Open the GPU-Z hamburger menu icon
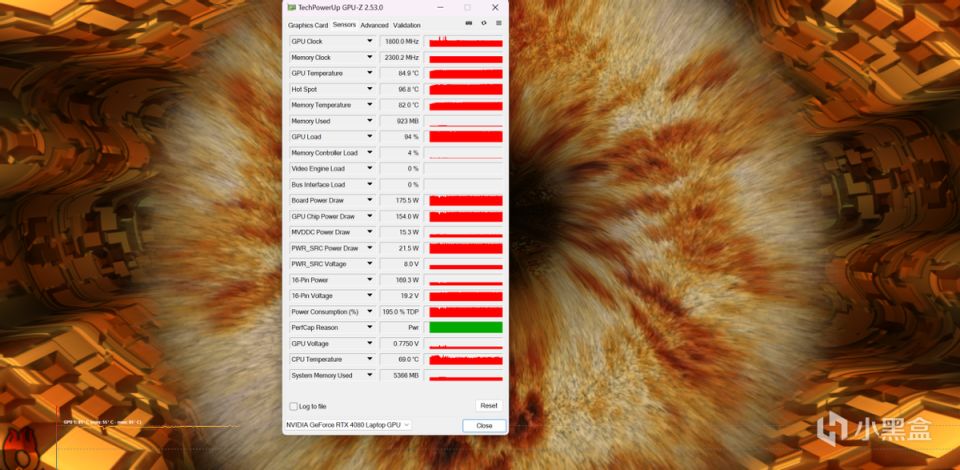 (x=498, y=23)
